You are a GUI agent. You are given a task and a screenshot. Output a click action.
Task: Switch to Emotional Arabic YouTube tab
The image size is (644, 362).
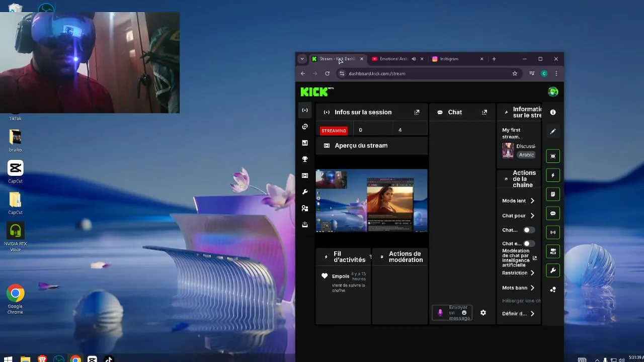[x=393, y=59]
